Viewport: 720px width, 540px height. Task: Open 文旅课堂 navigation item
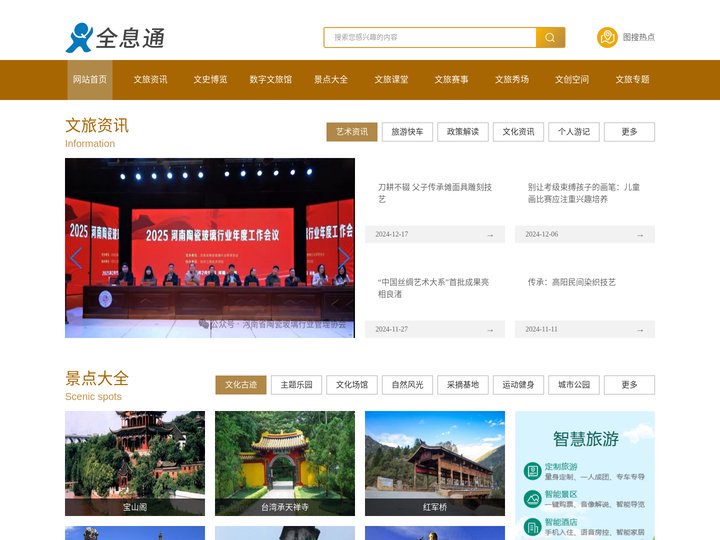click(391, 80)
